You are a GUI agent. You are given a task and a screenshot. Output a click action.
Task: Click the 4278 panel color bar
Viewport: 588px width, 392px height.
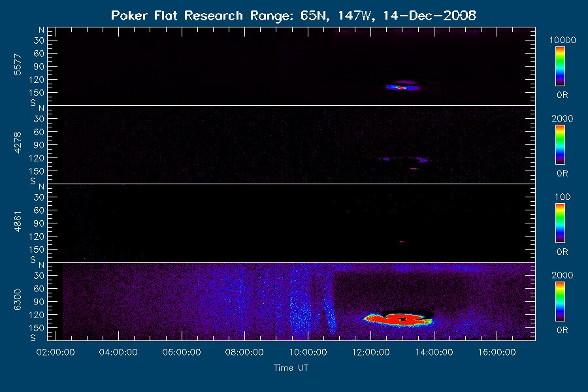coord(560,145)
